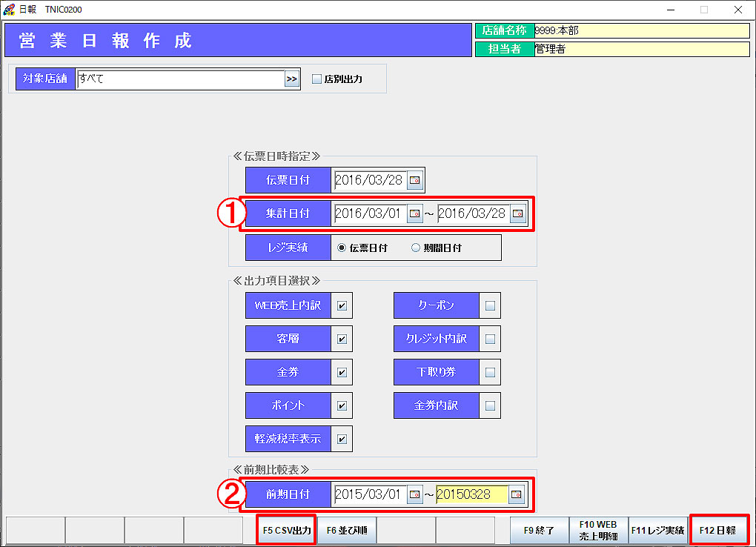
Task: Click F5 CSV出力 button
Action: pyautogui.click(x=287, y=530)
